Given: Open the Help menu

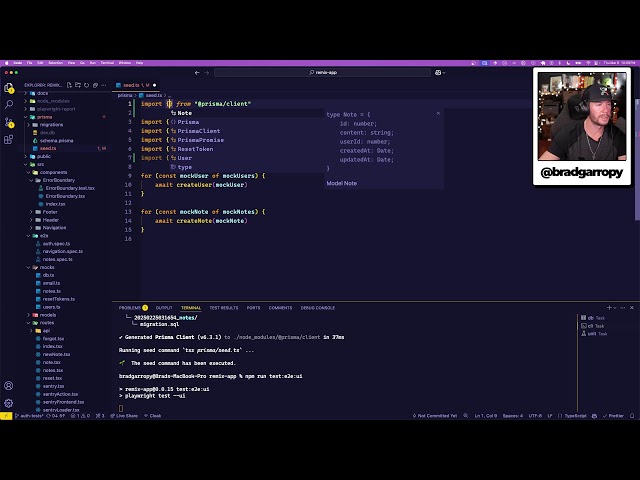Looking at the screenshot, I should point(139,63).
